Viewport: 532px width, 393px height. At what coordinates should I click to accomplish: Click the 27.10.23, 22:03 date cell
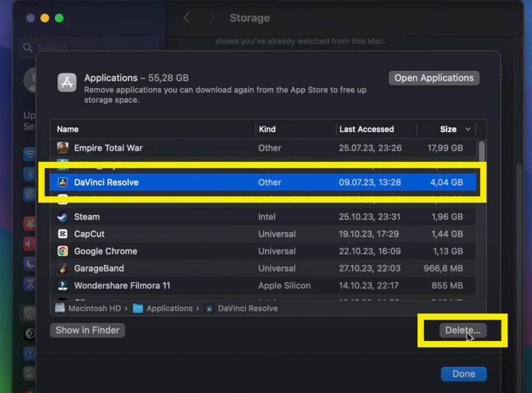pos(370,268)
